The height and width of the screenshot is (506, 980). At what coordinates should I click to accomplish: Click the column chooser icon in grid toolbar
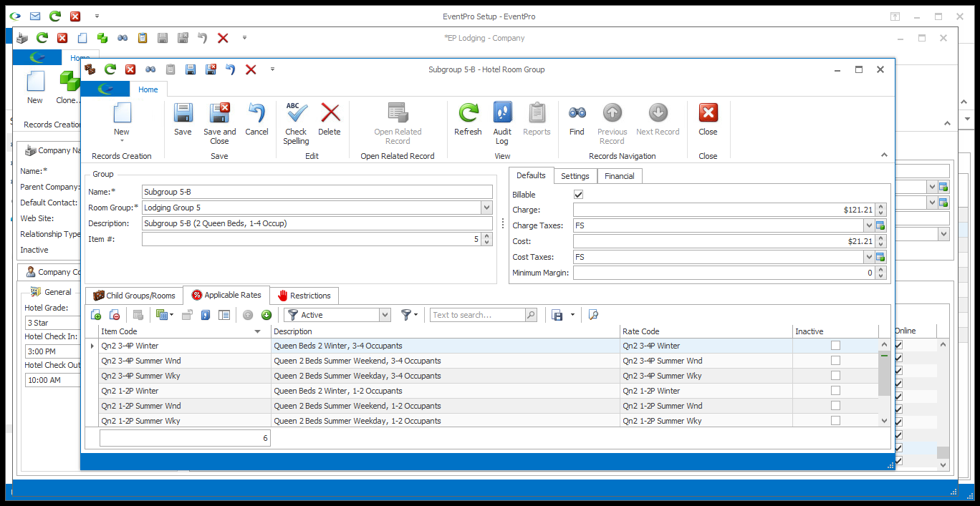pyautogui.click(x=224, y=315)
